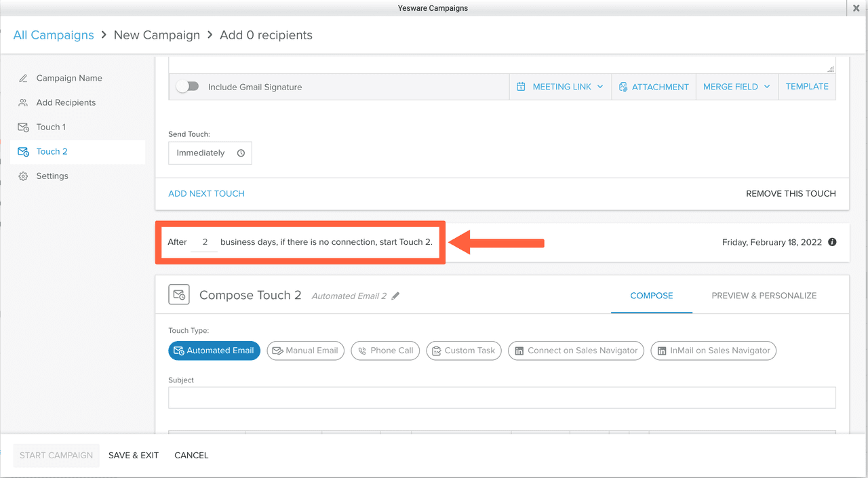The image size is (868, 478).
Task: Click the pencil icon beside Campaign Name
Action: pos(23,78)
